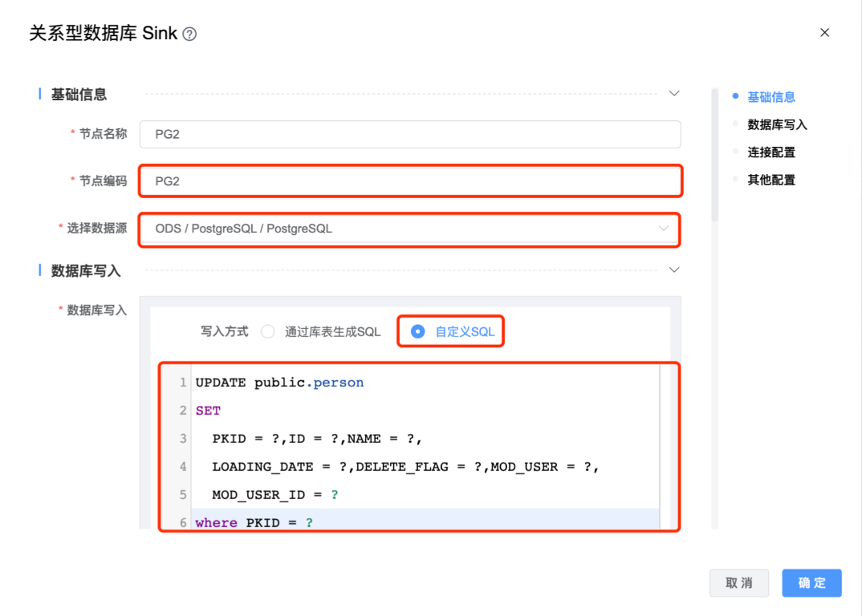Select the 通过库表生成SQL radio option
The image size is (862, 616).
(x=268, y=331)
